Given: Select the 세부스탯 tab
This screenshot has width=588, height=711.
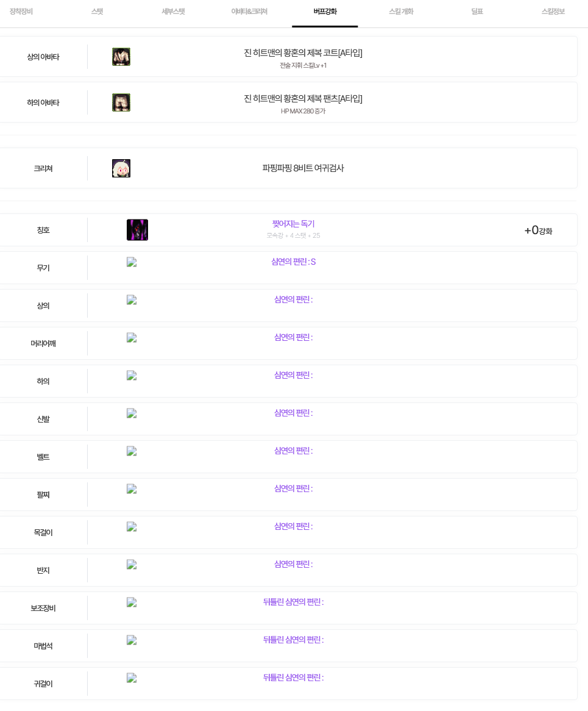Looking at the screenshot, I should (173, 12).
